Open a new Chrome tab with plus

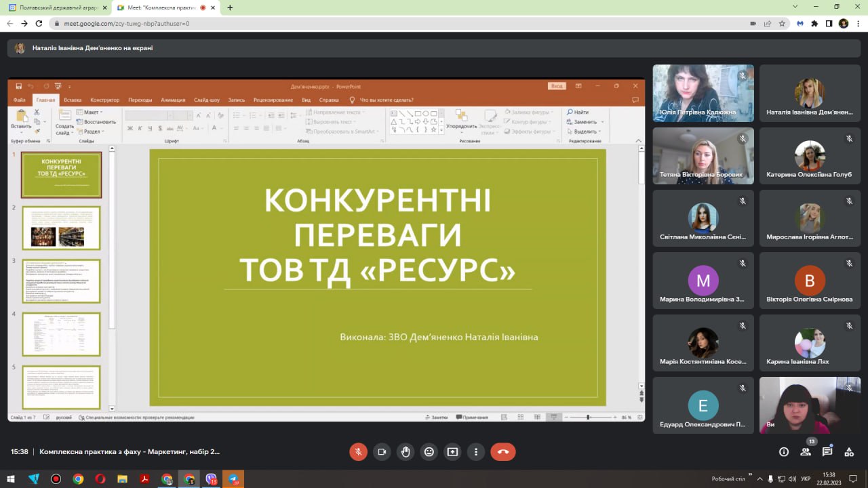tap(230, 7)
